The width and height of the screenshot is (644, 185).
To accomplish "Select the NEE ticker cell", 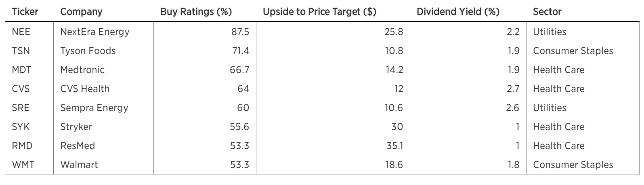I will pos(21,32).
